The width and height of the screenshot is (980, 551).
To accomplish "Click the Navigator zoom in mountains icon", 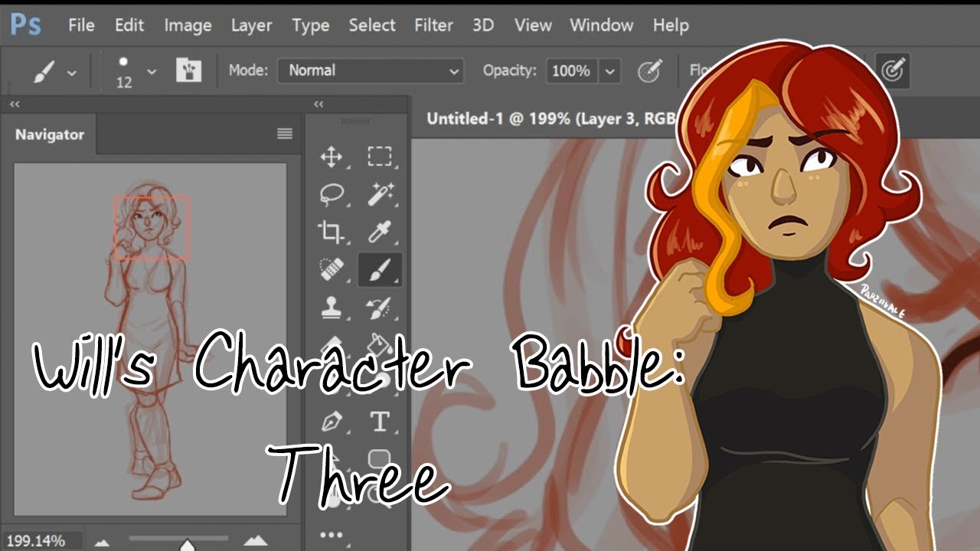I will pos(255,540).
